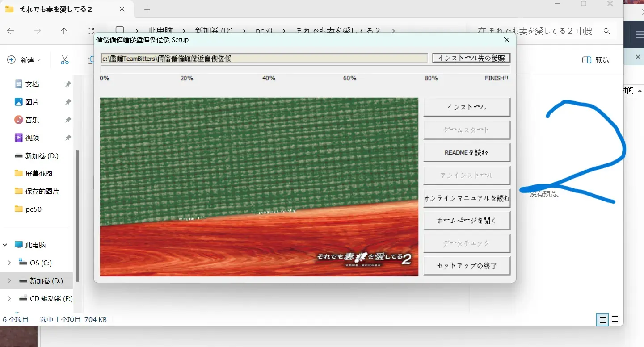Click the 6 个项目 status text
Image resolution: width=644 pixels, height=347 pixels.
16,319
